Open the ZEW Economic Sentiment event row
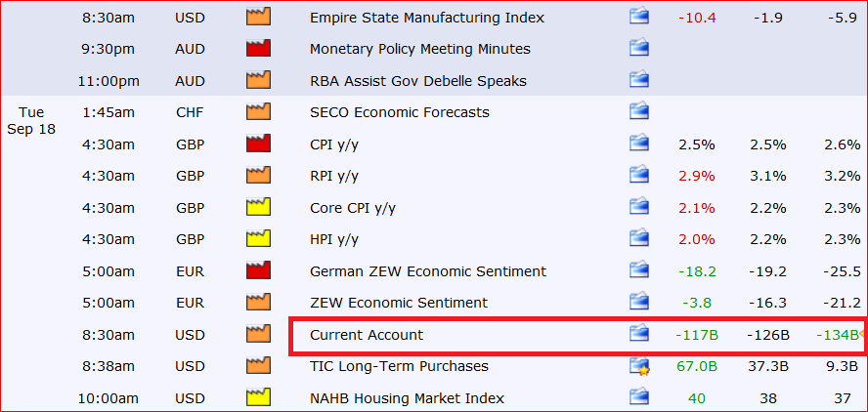The width and height of the screenshot is (868, 412). tap(399, 303)
